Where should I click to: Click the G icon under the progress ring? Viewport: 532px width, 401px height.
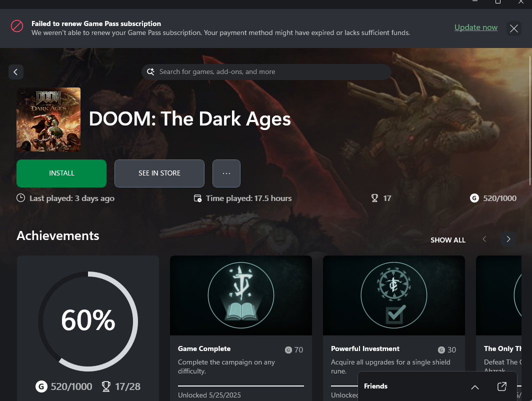pyautogui.click(x=41, y=386)
